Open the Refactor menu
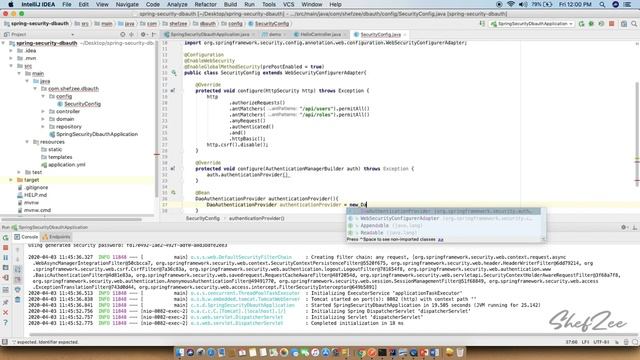The image size is (640, 360). coord(205,4)
